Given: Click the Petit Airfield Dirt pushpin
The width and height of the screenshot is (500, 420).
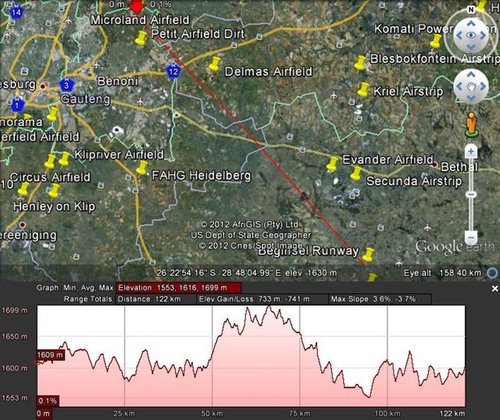Looking at the screenshot, I should point(141,37).
